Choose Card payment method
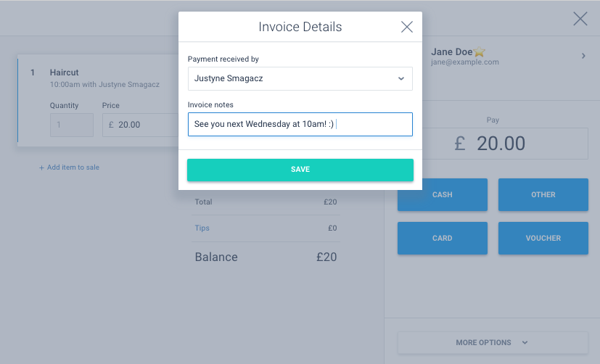600x364 pixels. [442, 238]
